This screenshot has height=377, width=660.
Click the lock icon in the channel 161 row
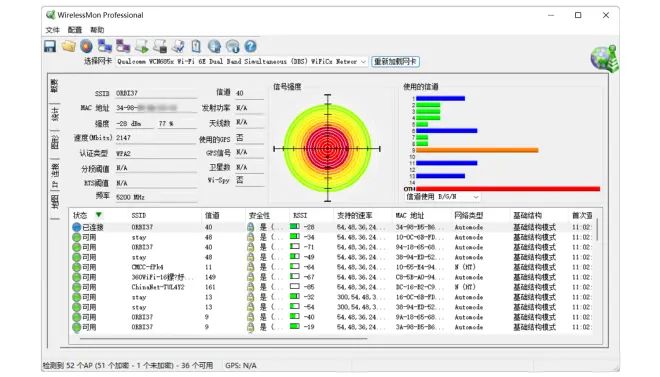250,287
